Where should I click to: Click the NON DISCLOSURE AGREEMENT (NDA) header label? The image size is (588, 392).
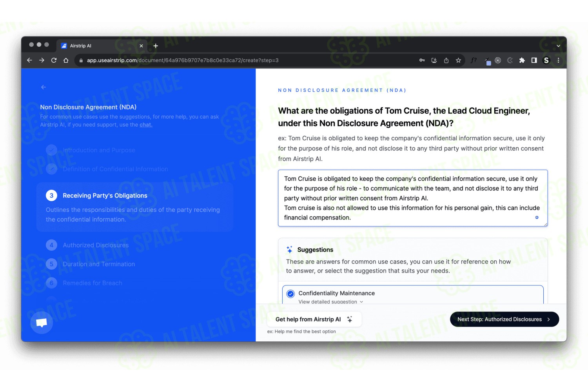342,90
